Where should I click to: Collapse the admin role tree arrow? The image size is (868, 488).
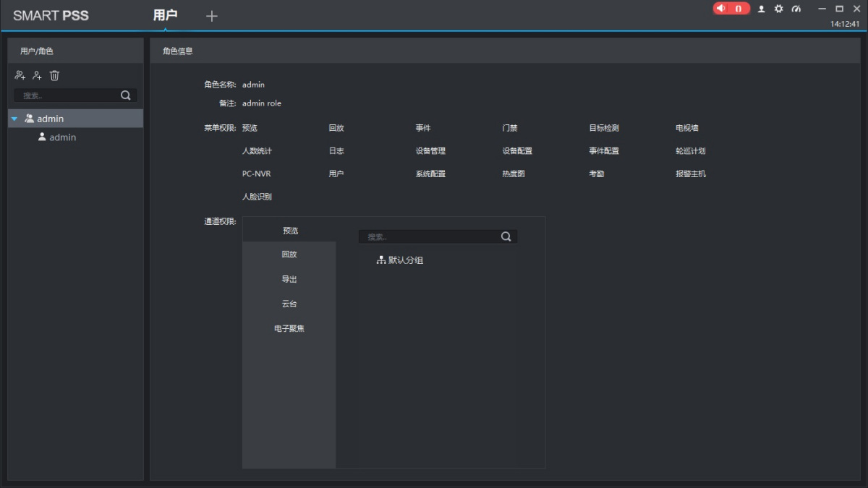coord(14,119)
